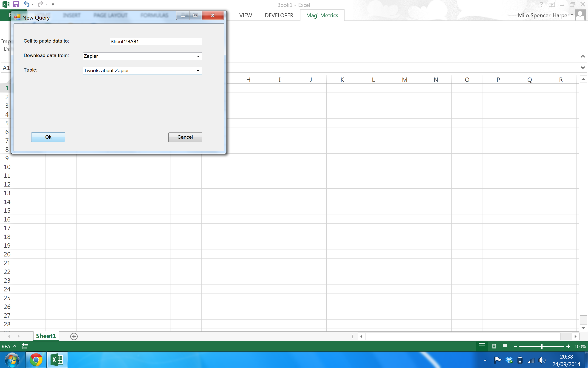
Task: Click horizontal scrollbar left arrow
Action: [361, 336]
